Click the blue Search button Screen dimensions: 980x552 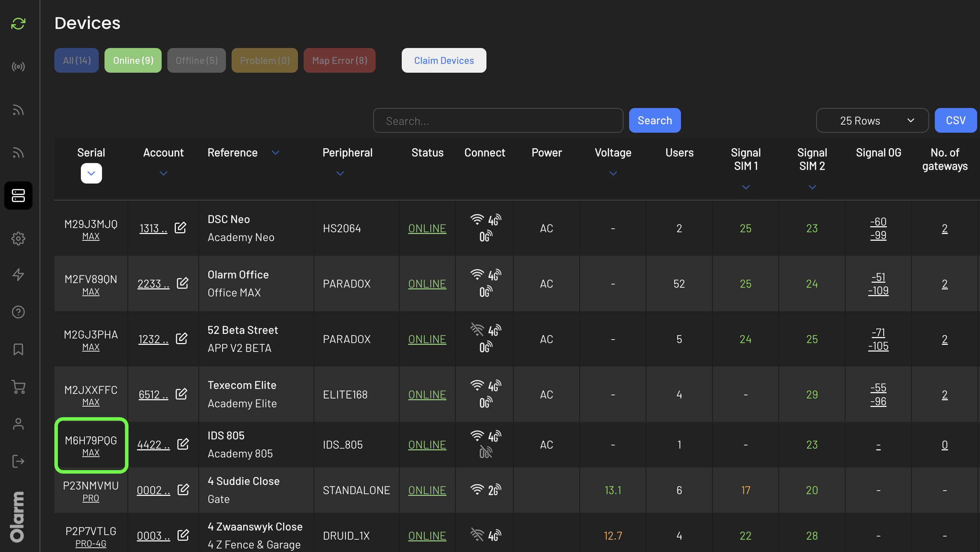click(x=655, y=121)
